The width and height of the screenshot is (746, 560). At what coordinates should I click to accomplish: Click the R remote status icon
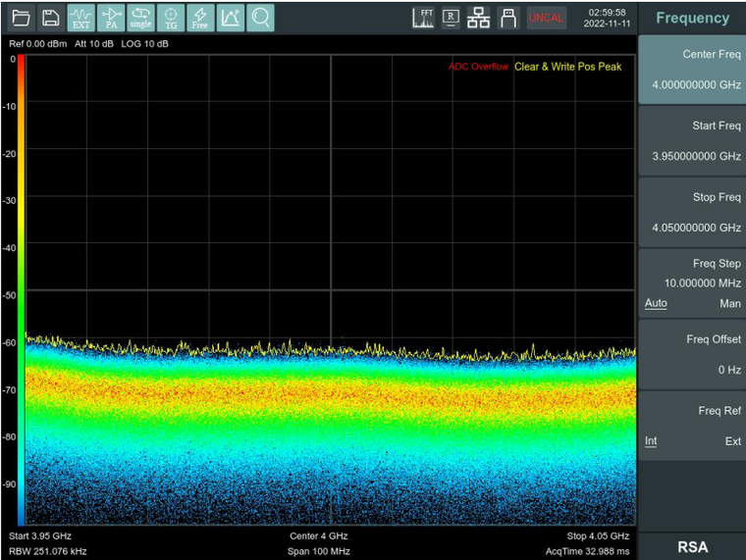451,18
